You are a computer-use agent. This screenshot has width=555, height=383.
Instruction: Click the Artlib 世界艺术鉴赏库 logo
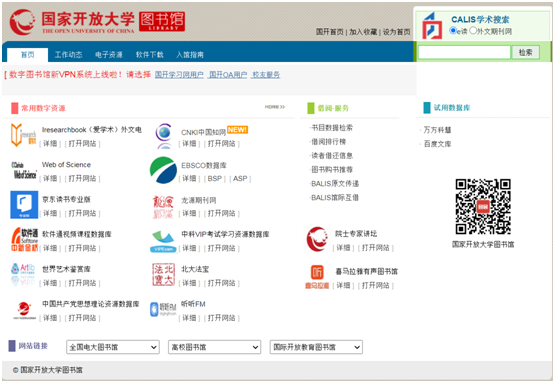point(23,274)
